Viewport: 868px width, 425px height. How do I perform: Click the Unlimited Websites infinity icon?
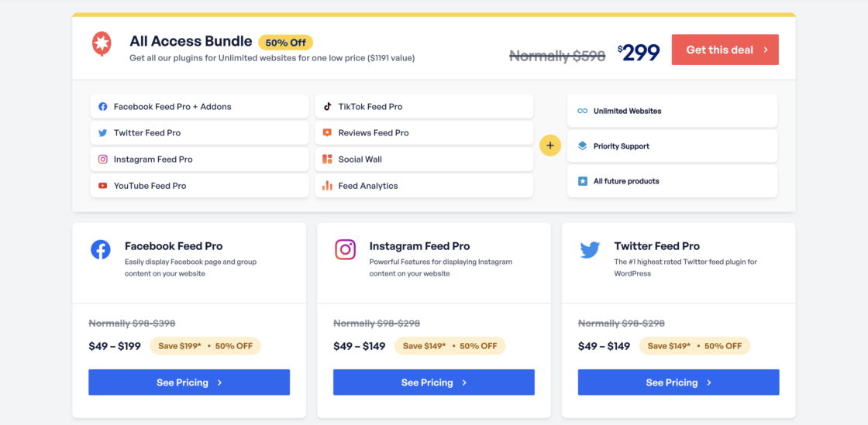click(x=583, y=111)
